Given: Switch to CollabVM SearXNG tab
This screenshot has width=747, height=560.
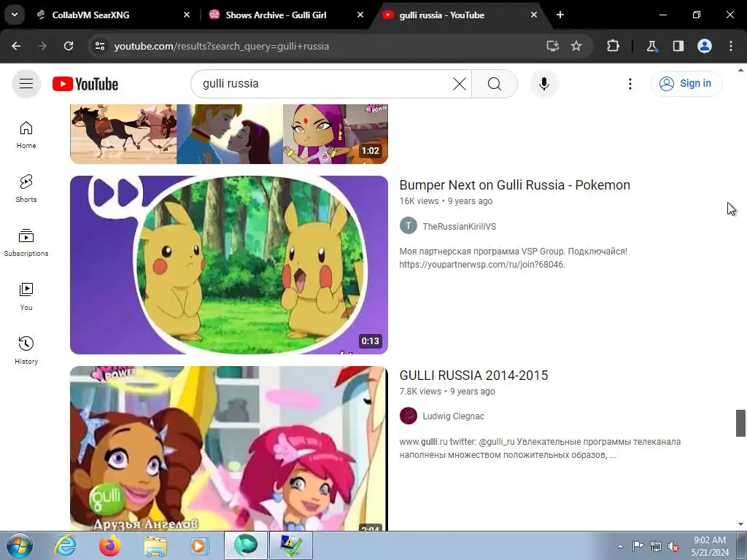Looking at the screenshot, I should [90, 15].
